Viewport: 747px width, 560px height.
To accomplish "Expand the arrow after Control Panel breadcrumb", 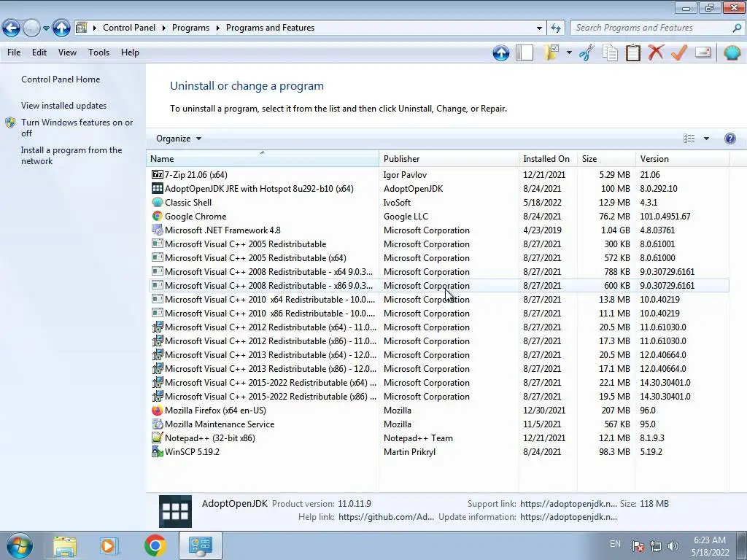I will (163, 28).
